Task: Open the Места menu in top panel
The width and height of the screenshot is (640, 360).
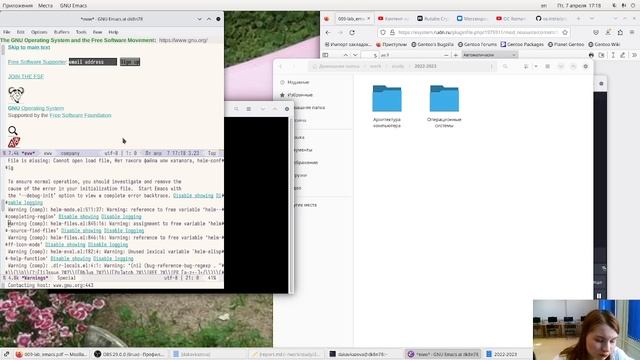Action: pyautogui.click(x=45, y=6)
